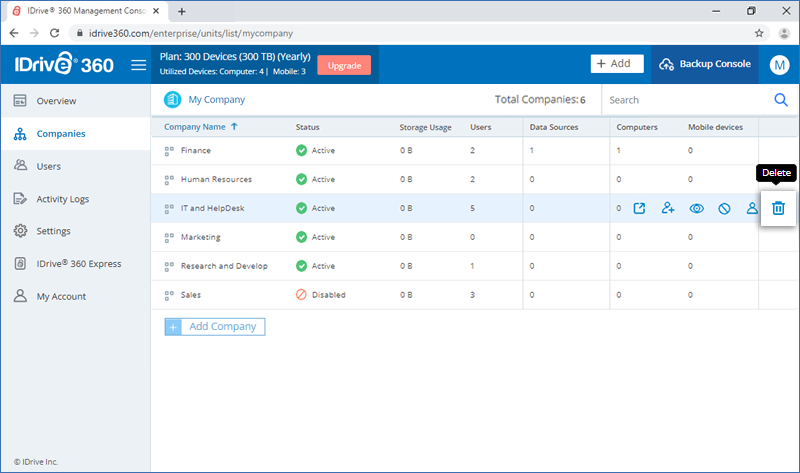
Task: Click the IDrive 360 Management Console browser tab
Action: pos(86,11)
